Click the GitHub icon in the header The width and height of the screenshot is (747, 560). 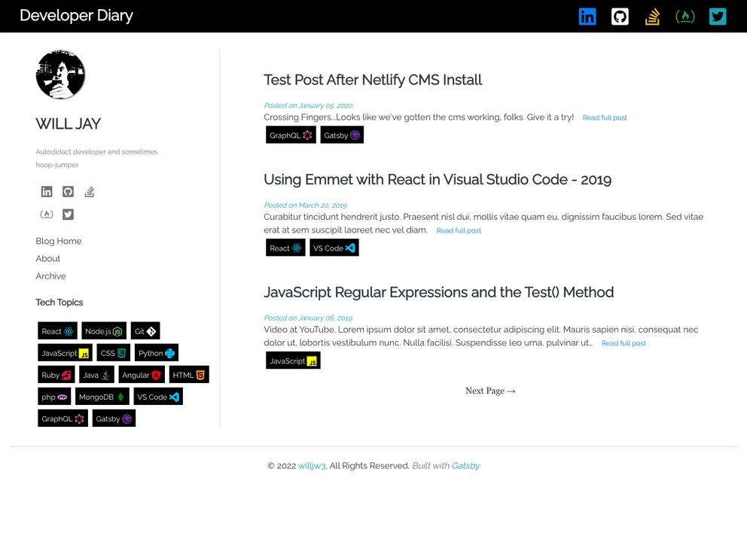[x=619, y=15]
